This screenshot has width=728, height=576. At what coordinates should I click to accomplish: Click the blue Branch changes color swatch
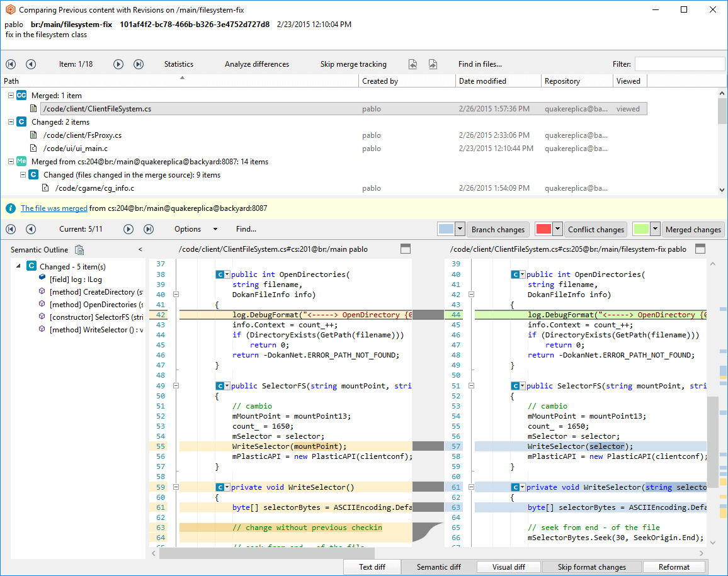(x=446, y=229)
